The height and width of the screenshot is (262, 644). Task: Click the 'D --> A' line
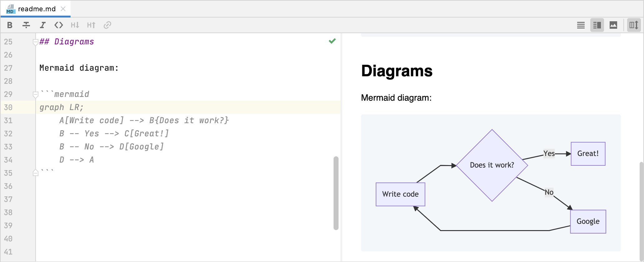pyautogui.click(x=77, y=160)
